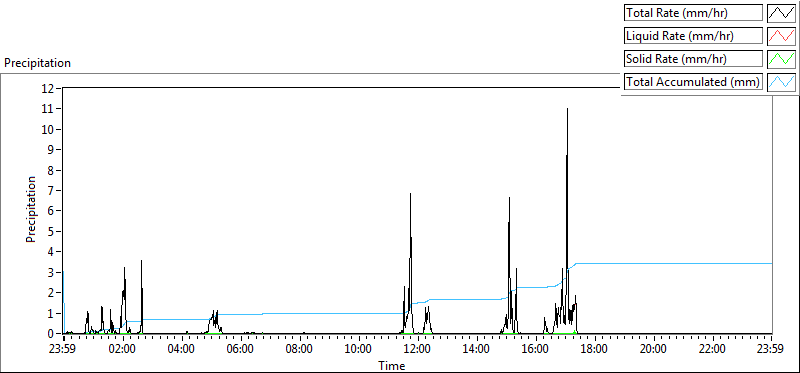Click the Time x-axis label
Image resolution: width=800 pixels, height=373 pixels.
(392, 366)
